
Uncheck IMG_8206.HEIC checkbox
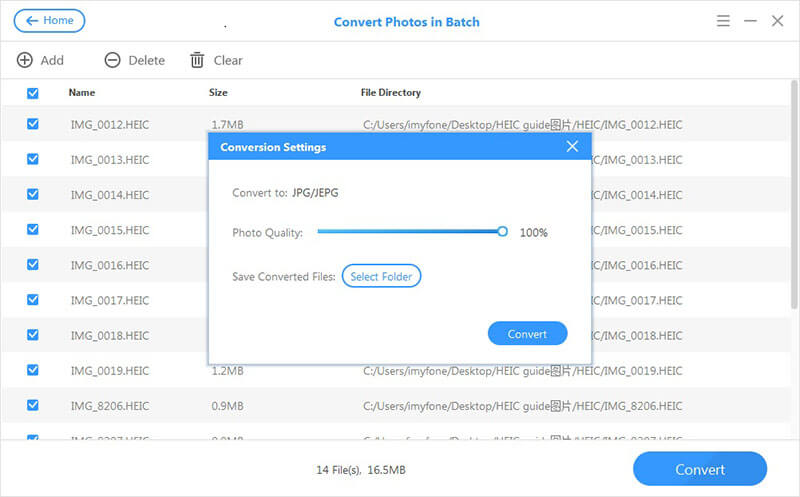pos(33,405)
